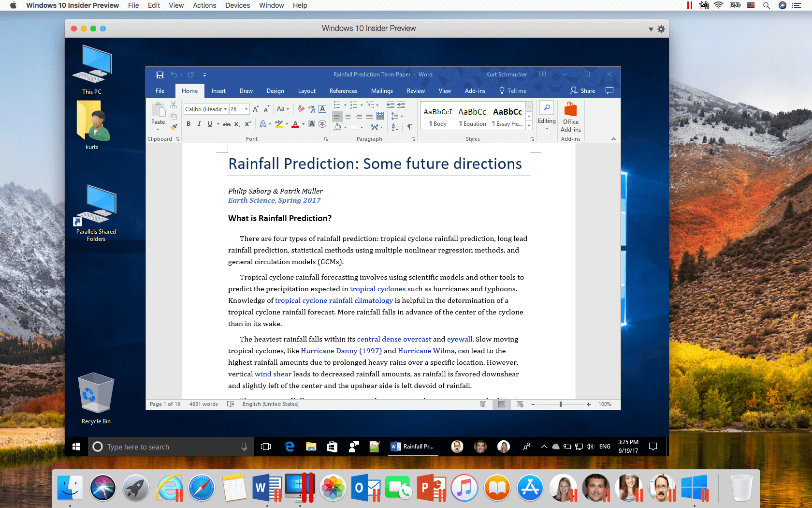Apply strikethrough formatting
Viewport: 812px width, 508px height.
tap(226, 124)
